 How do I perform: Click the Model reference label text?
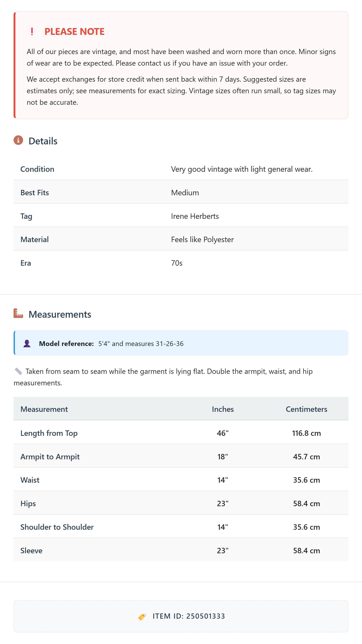pyautogui.click(x=66, y=343)
